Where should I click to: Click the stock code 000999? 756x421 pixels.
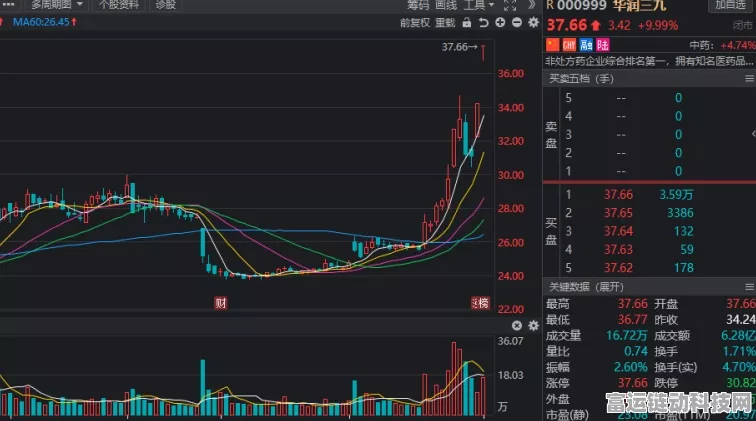point(582,5)
